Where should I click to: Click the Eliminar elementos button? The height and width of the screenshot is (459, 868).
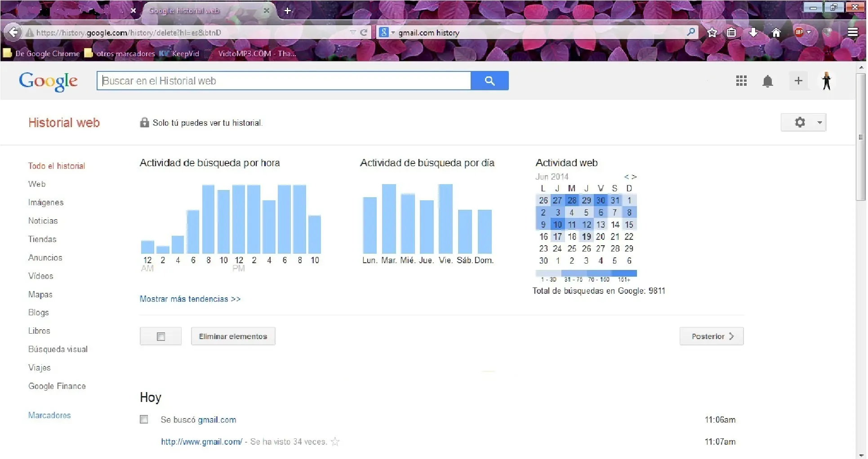233,336
